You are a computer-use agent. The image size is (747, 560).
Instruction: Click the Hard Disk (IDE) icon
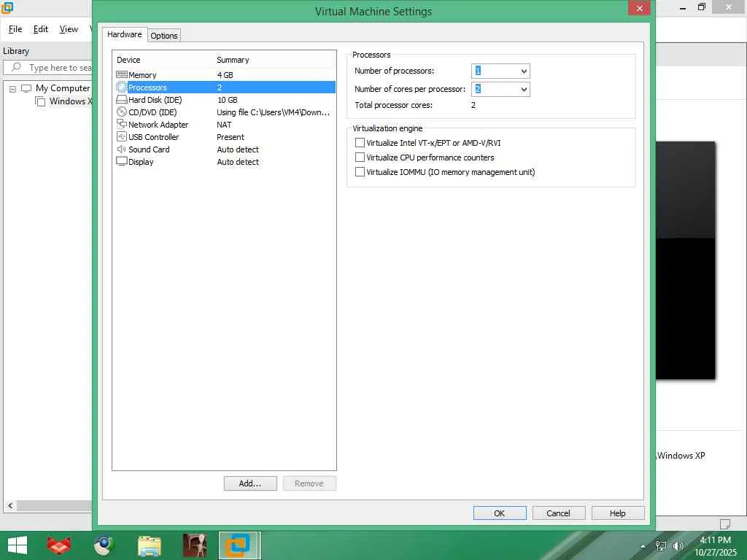coord(122,99)
